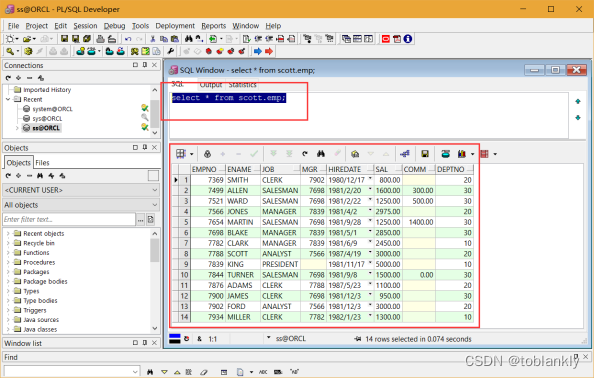This screenshot has height=378, width=595.
Task: Click the eraser Clear icon in Find bar
Action: point(204,372)
